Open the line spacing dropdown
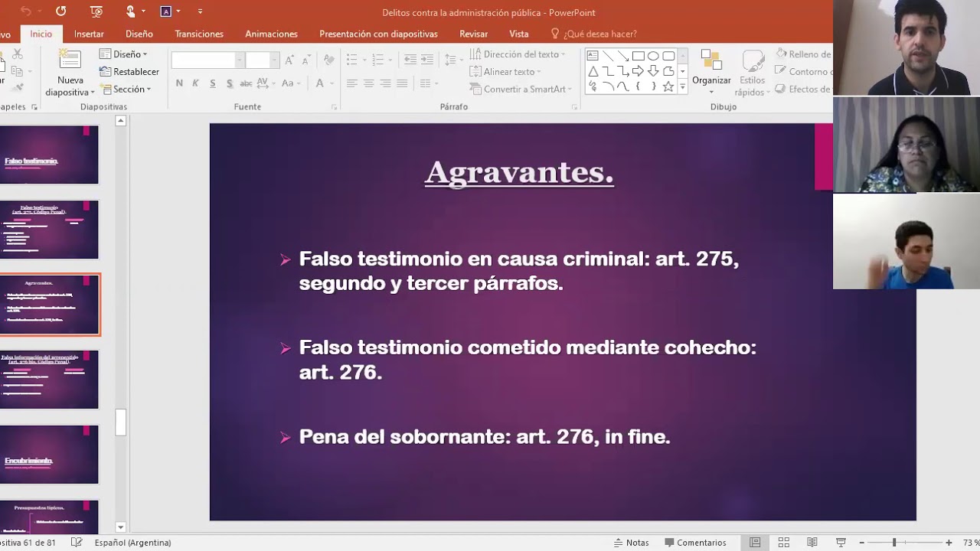 pos(452,60)
